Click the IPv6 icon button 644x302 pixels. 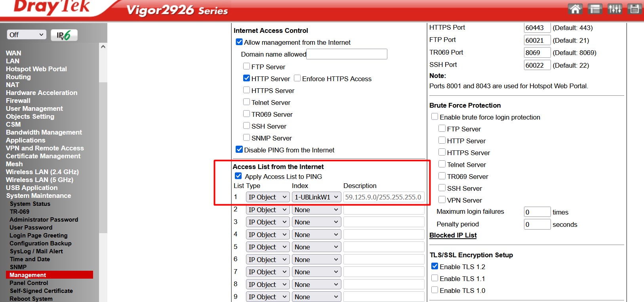click(x=64, y=35)
